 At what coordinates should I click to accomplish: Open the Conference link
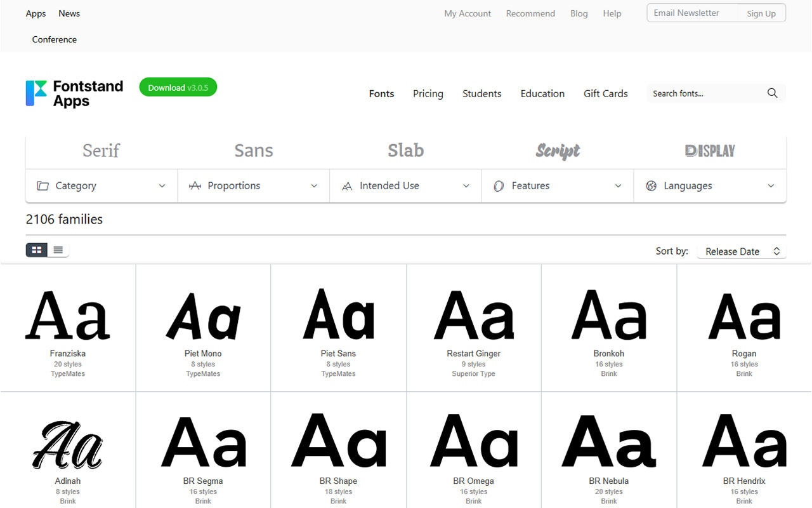(x=55, y=39)
